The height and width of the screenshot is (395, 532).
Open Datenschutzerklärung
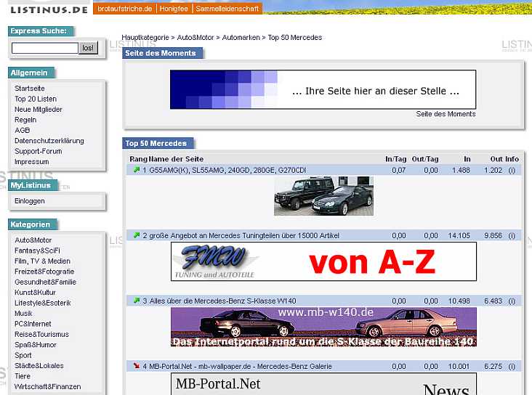tap(49, 141)
